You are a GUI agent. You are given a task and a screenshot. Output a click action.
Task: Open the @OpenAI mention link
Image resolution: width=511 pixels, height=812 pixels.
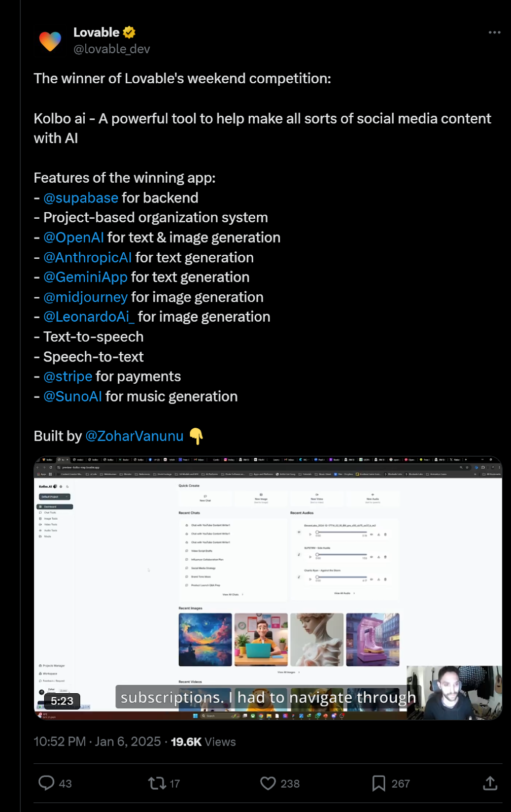pyautogui.click(x=74, y=238)
